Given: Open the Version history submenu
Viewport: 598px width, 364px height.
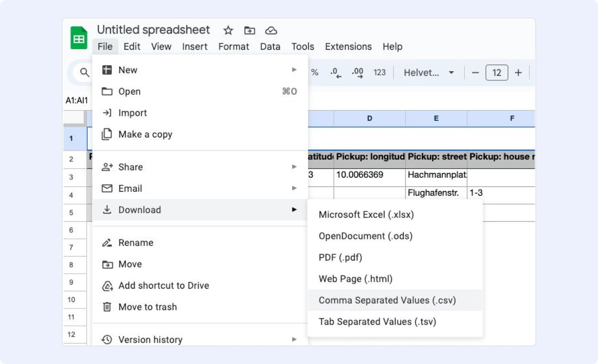Looking at the screenshot, I should (x=200, y=339).
